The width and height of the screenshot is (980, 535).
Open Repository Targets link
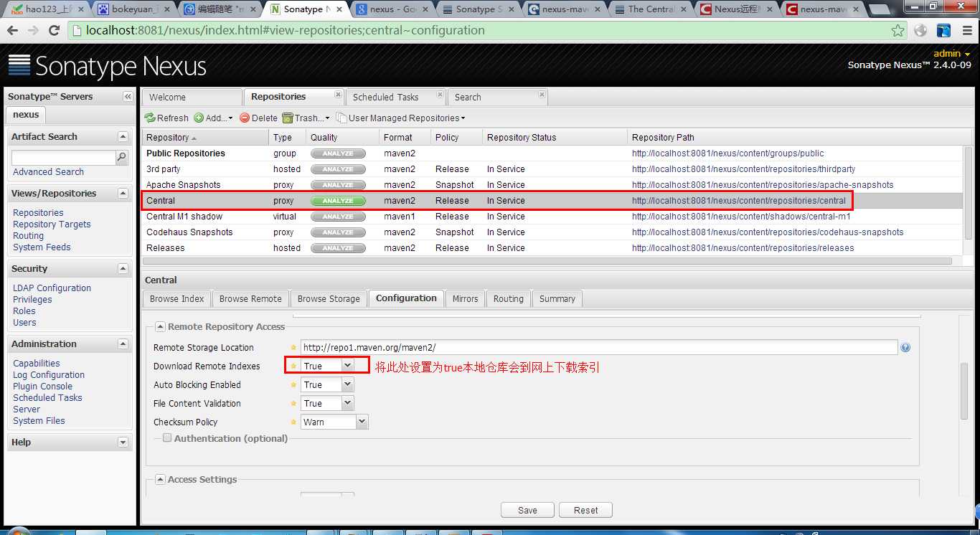tap(52, 224)
